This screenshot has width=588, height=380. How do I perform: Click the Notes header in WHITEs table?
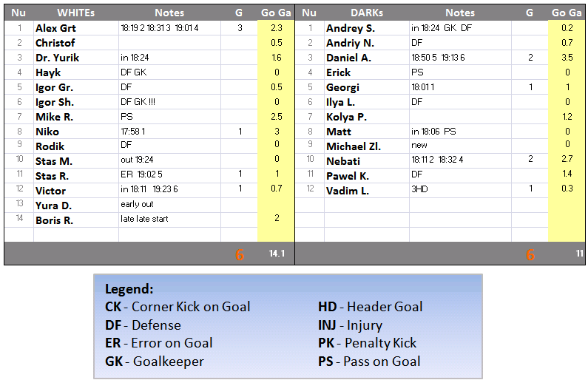click(169, 13)
